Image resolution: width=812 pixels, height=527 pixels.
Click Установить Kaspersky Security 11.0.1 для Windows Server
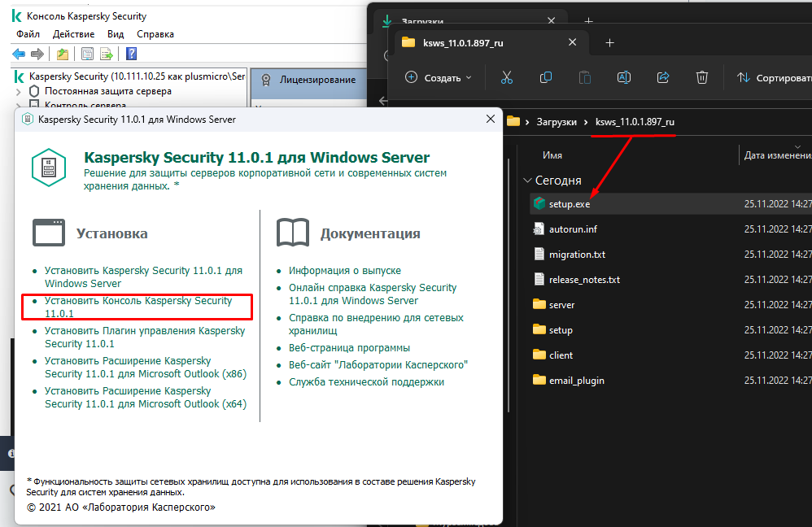[143, 277]
